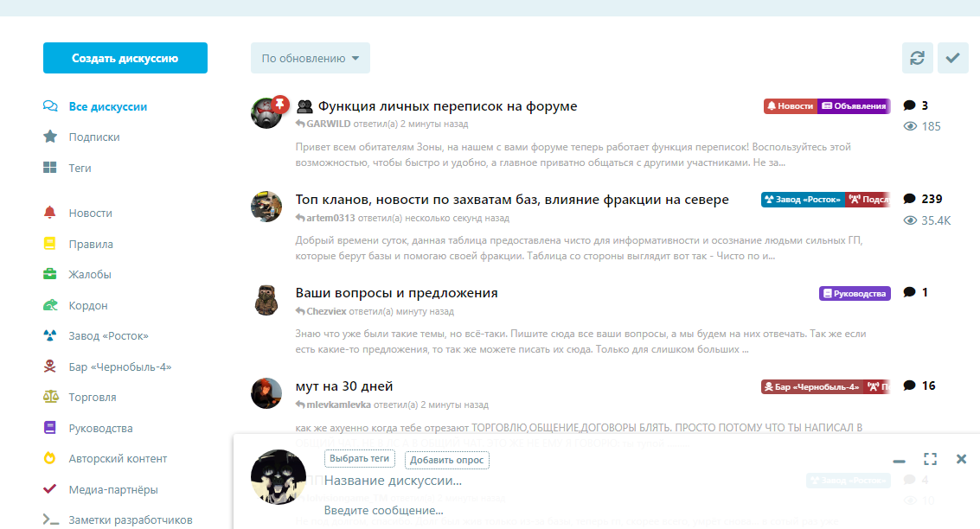Screen dimensions: 980x529
Task: Click the terminal icon beside Заметки разработчиков
Action: 51,519
